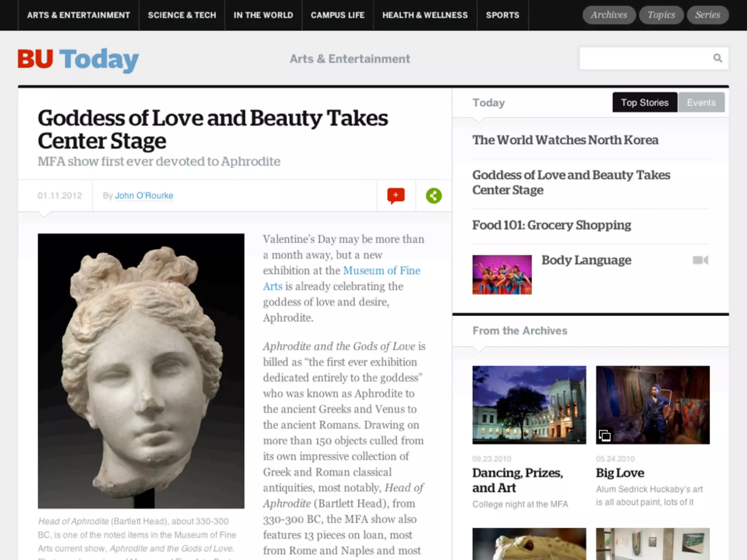747x560 pixels.
Task: Click the search magnifier icon
Action: (717, 58)
